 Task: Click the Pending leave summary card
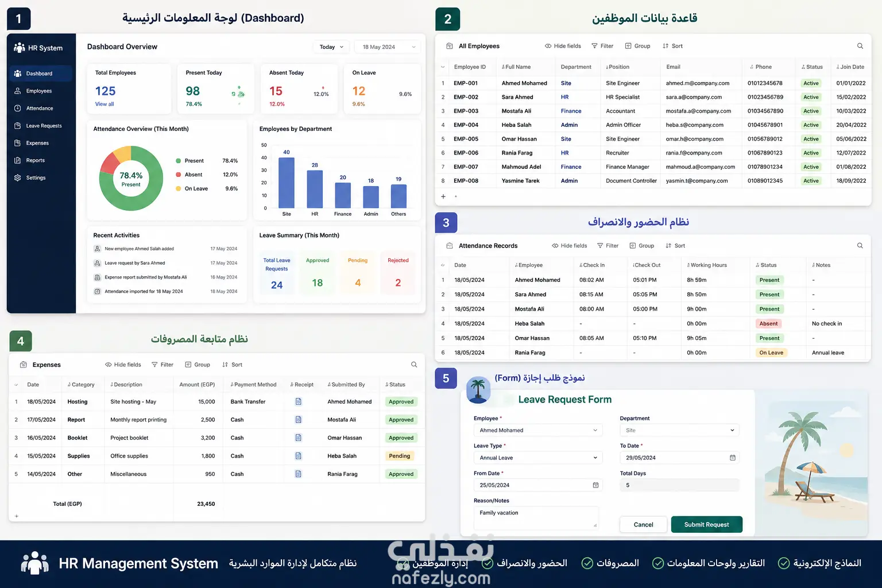click(x=358, y=273)
